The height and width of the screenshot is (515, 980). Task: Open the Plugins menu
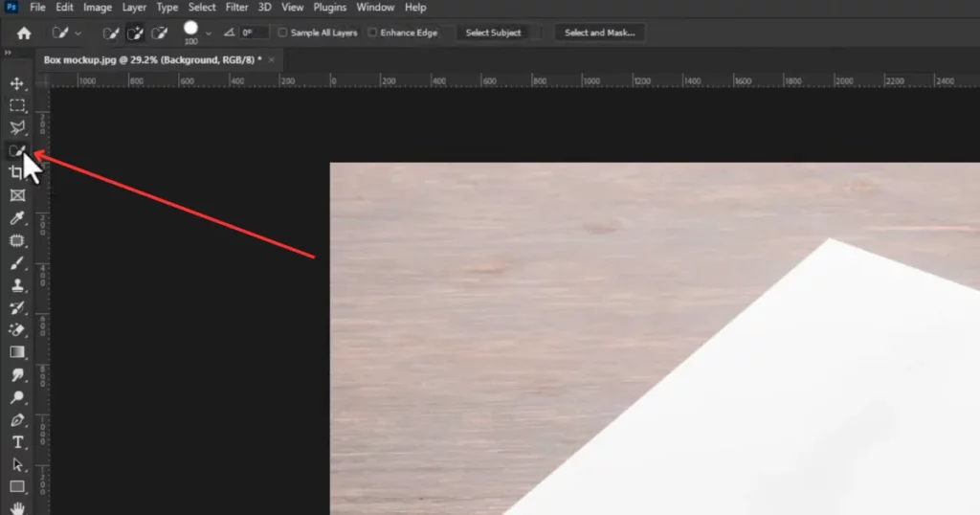click(x=329, y=8)
